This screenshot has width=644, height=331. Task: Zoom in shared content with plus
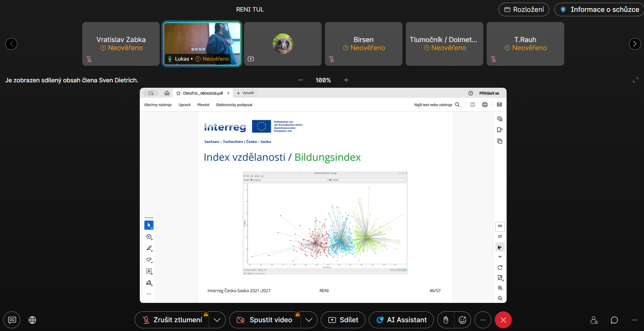coord(346,80)
